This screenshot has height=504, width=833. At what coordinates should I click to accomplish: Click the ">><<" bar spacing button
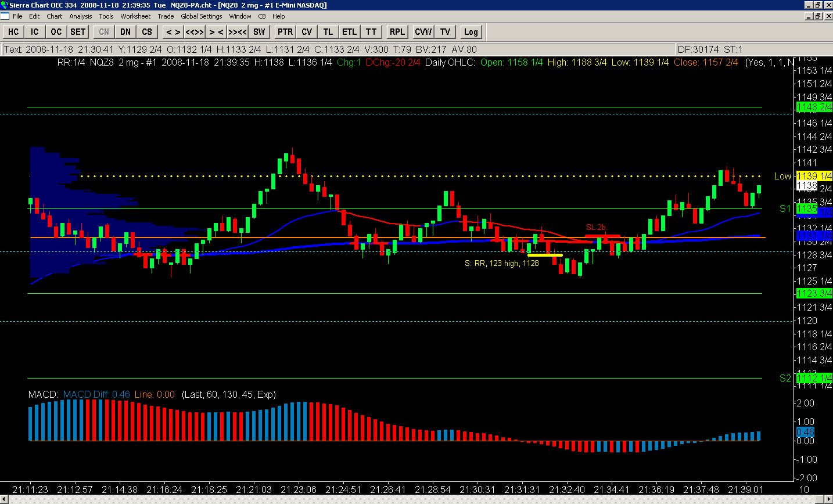pos(238,32)
